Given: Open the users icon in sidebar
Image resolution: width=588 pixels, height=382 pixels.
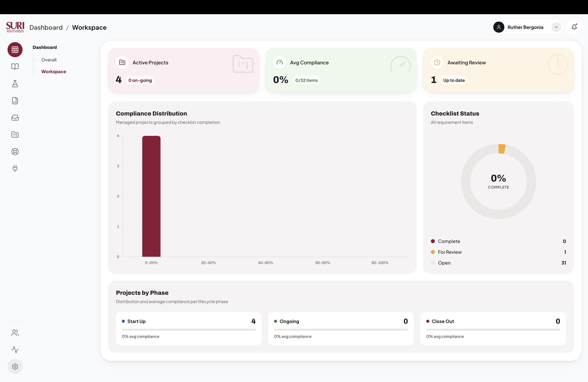Looking at the screenshot, I should click(15, 333).
